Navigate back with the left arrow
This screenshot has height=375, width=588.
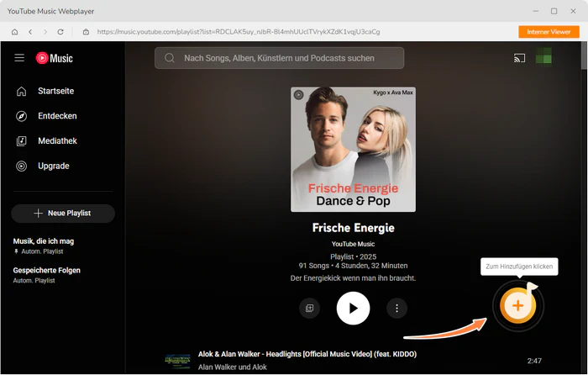click(x=30, y=32)
